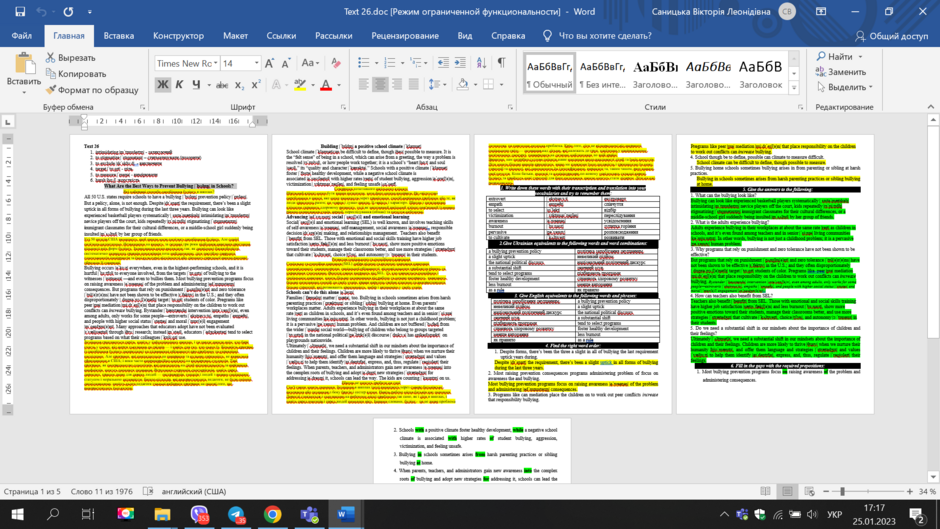Select the first page thumbnail Text 26
The image size is (940, 529).
[x=168, y=274]
